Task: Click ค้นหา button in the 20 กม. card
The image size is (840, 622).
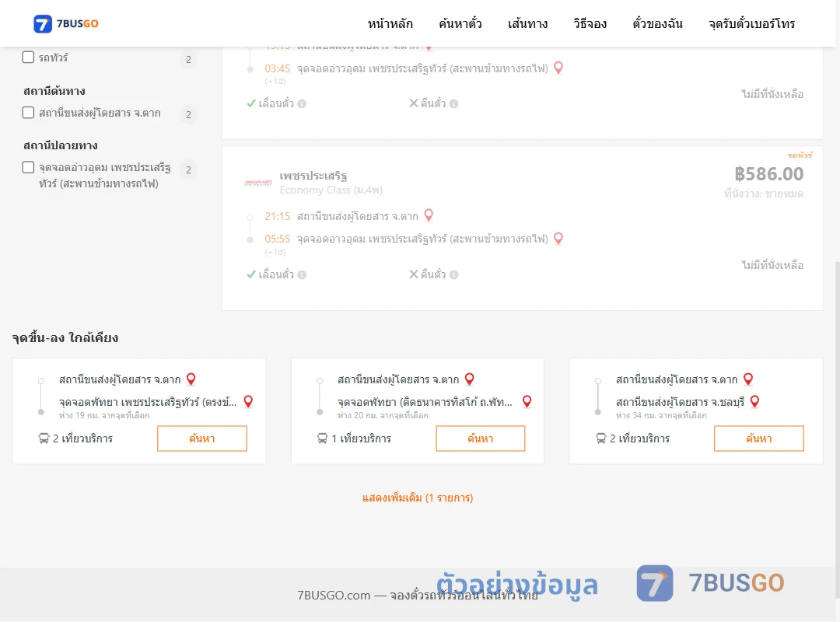Action: (481, 439)
